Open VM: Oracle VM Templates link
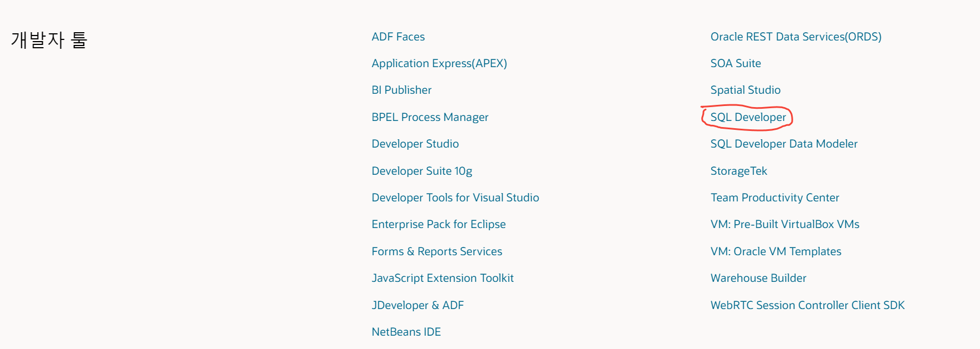 tap(776, 251)
